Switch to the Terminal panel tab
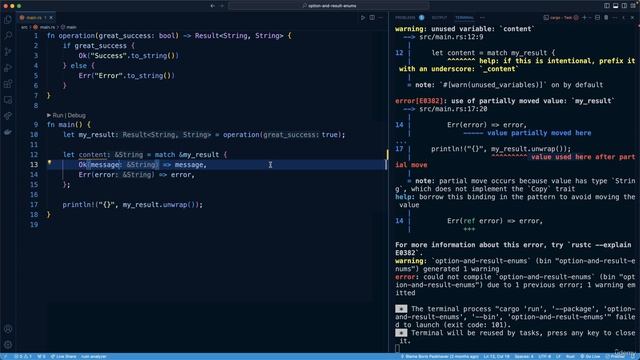This screenshot has width=640, height=360. click(464, 18)
